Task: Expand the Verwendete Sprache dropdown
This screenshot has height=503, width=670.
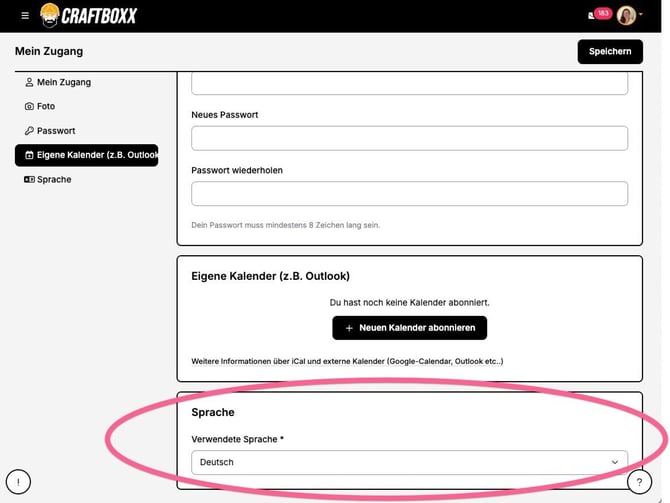Action: [400, 462]
